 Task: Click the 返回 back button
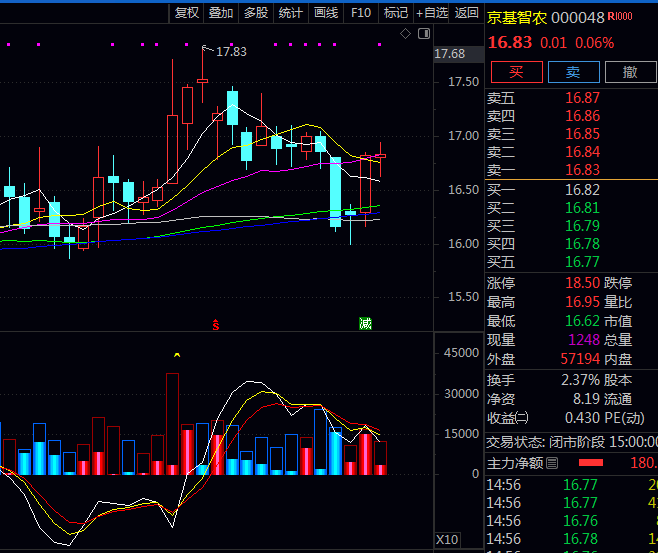tap(467, 12)
